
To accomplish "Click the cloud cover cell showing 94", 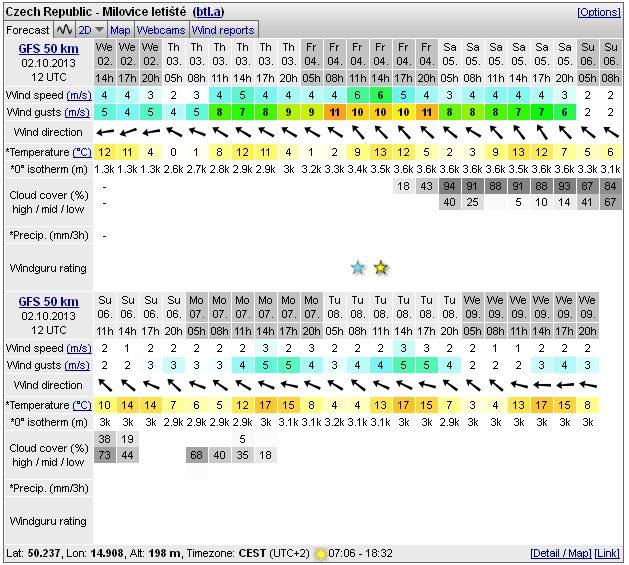I will [450, 187].
